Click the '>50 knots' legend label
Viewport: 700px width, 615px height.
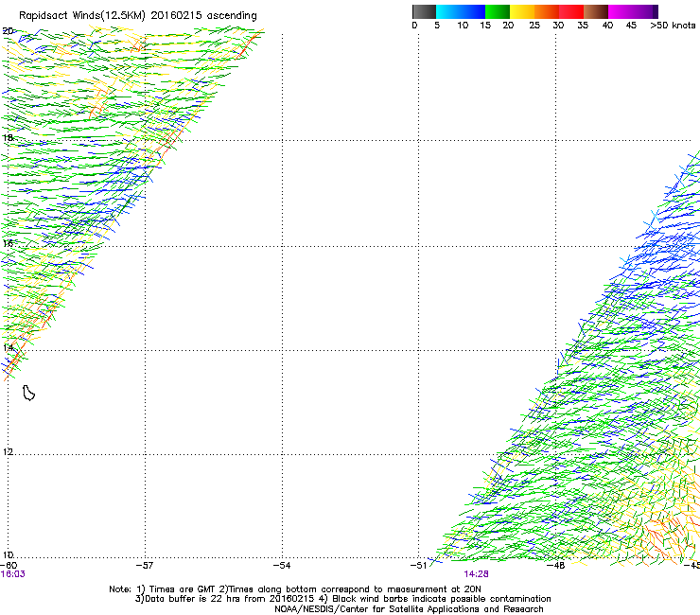[673, 26]
